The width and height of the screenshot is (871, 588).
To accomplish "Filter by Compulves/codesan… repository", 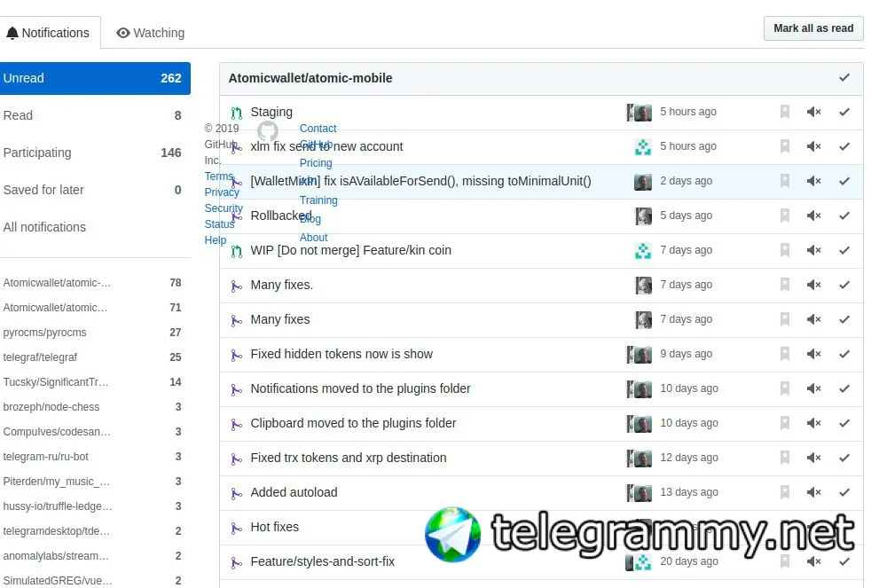I will (93, 432).
